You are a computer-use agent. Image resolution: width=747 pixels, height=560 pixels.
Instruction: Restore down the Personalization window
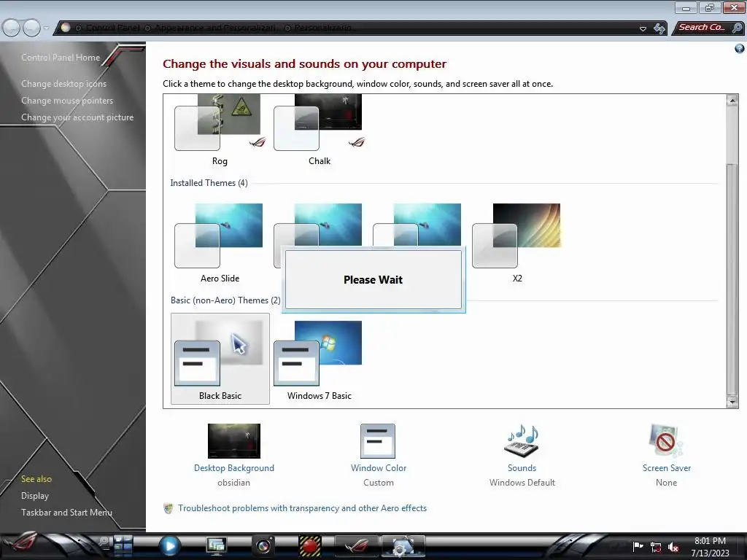coord(709,8)
